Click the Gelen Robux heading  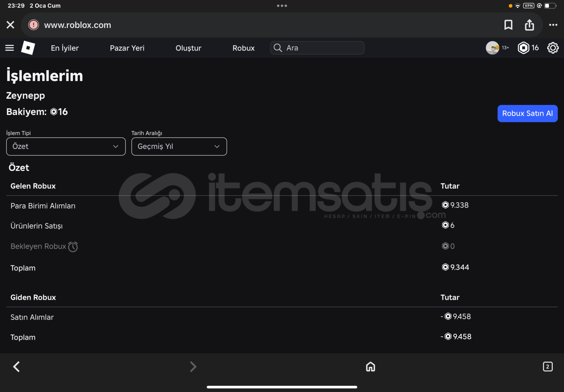coord(33,186)
